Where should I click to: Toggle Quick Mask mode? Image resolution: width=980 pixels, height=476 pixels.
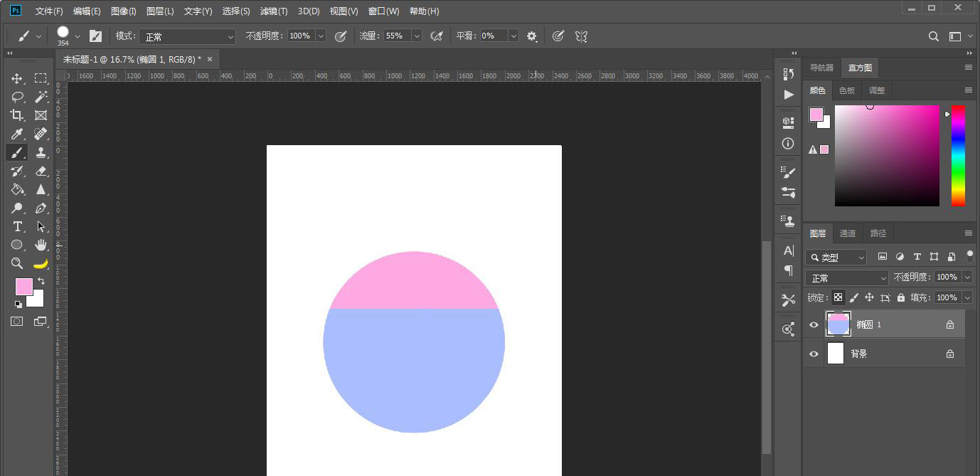(16, 322)
